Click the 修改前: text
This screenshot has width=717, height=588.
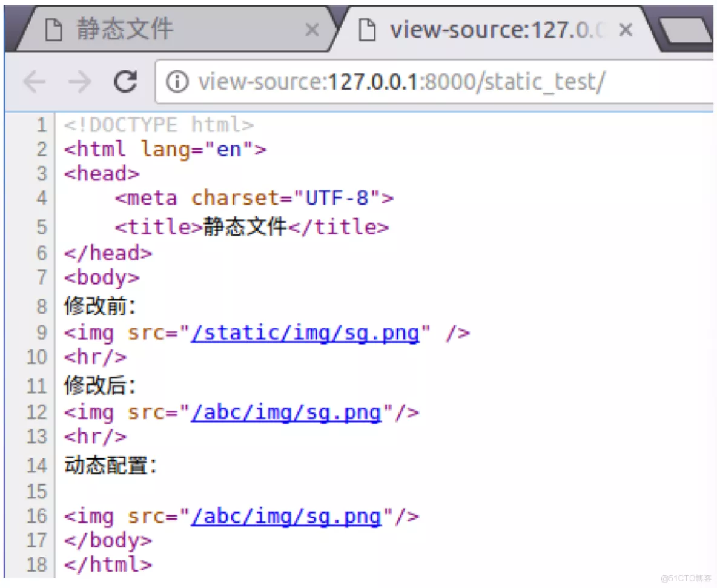coord(100,306)
